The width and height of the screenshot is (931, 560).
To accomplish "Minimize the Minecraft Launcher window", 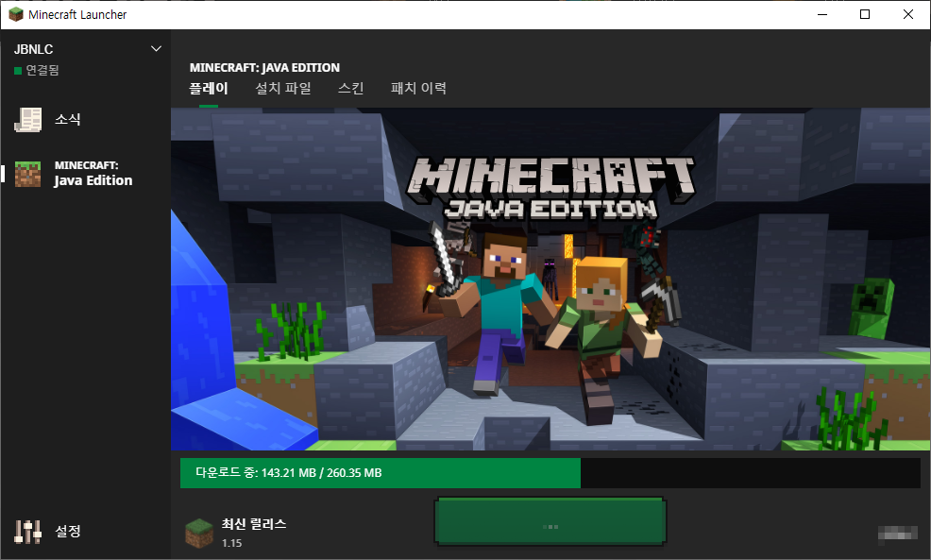I will click(822, 14).
